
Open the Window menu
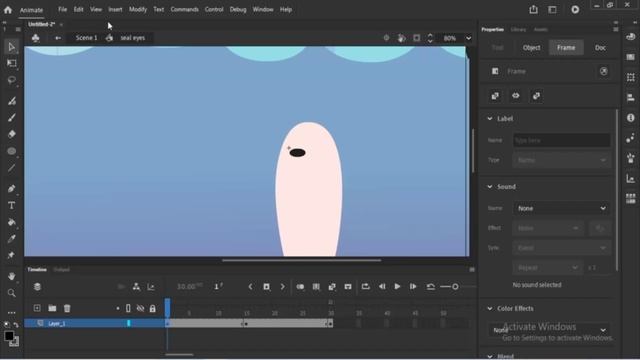point(263,9)
